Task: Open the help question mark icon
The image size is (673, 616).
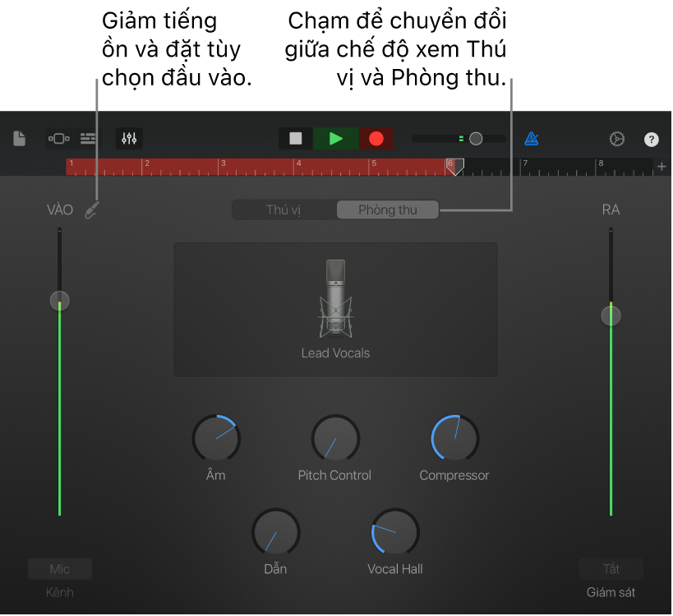Action: tap(651, 140)
